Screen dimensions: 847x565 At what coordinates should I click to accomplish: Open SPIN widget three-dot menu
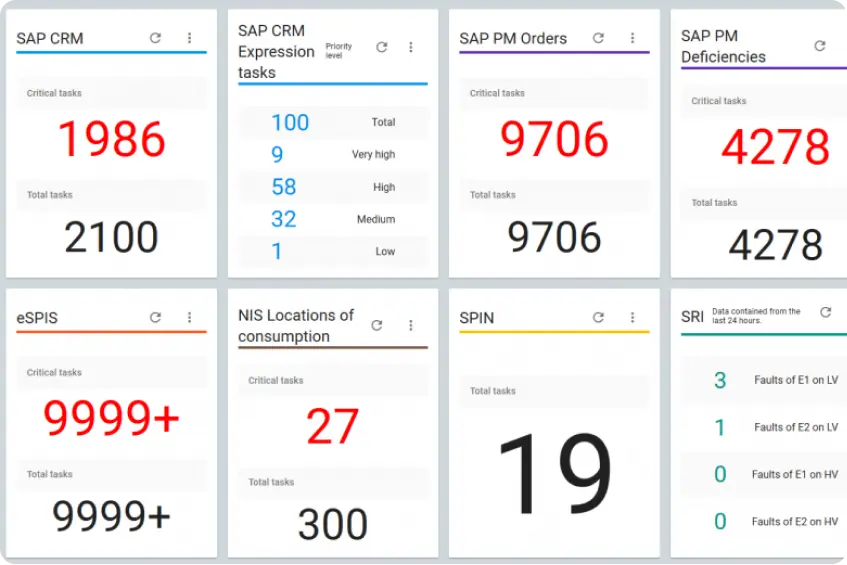coord(632,317)
